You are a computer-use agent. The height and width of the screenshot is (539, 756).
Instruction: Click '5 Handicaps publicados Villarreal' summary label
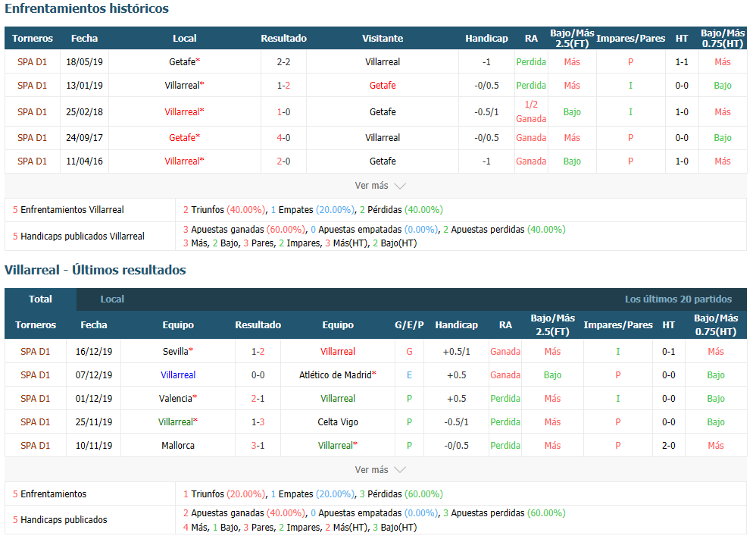pos(78,237)
